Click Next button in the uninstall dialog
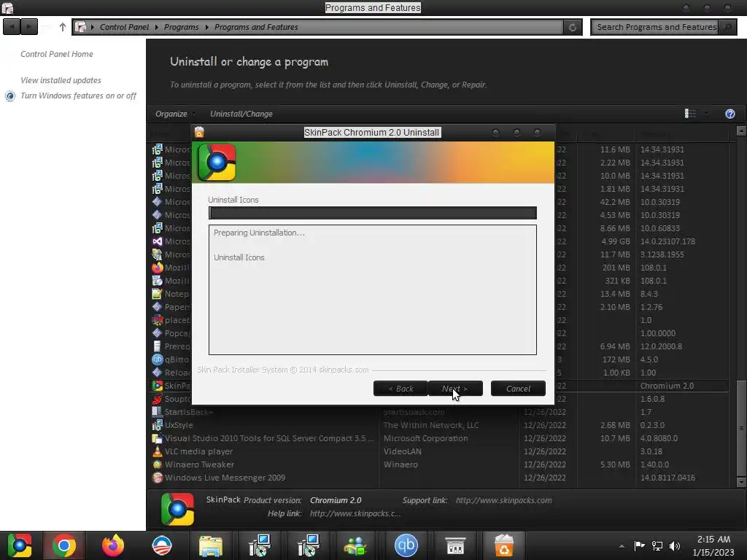This screenshot has height=560, width=747. [x=455, y=389]
